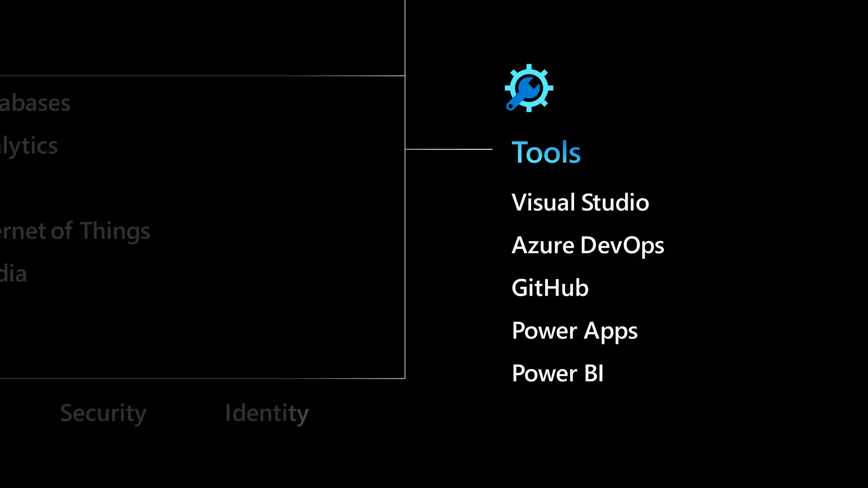Click the top border of outlined box

pos(203,76)
